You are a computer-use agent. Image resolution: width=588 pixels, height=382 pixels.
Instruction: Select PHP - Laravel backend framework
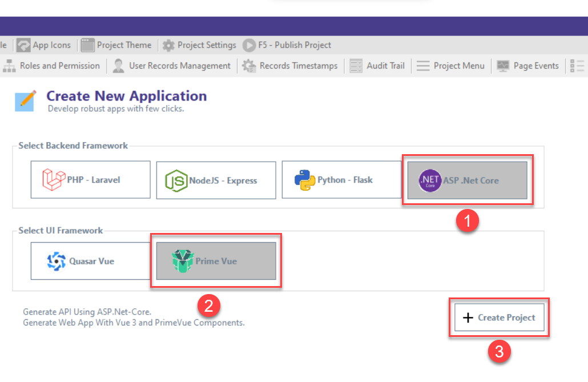(x=90, y=180)
